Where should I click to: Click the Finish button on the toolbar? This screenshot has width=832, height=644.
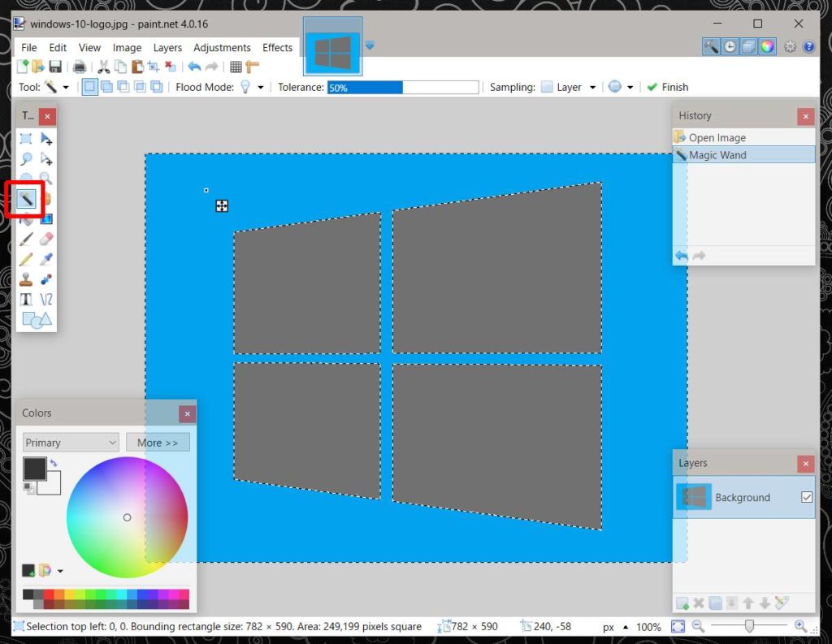668,87
